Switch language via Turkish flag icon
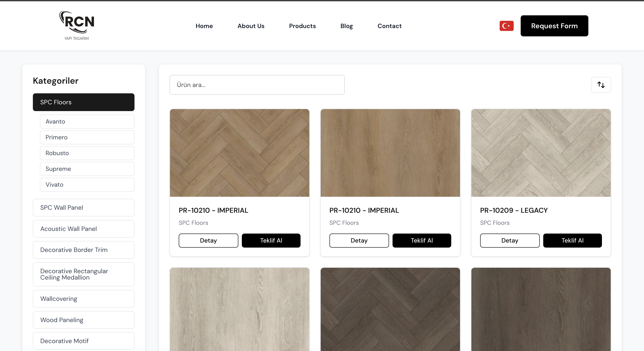This screenshot has height=351, width=644. coord(506,26)
